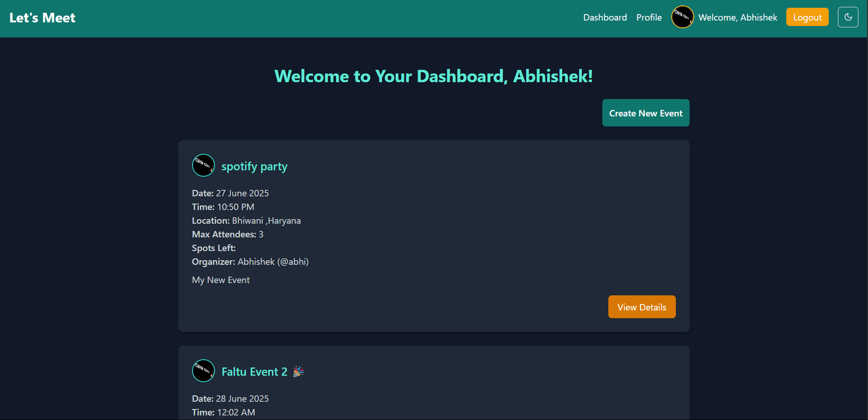Click the user avatar in navbar
Screen dimensions: 868x420
coord(682,17)
